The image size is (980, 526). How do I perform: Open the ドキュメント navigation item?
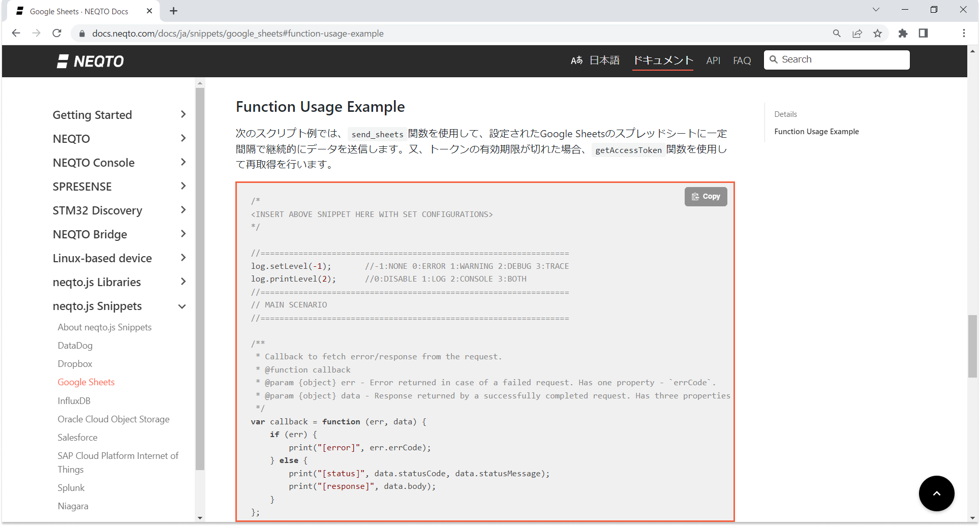(663, 60)
